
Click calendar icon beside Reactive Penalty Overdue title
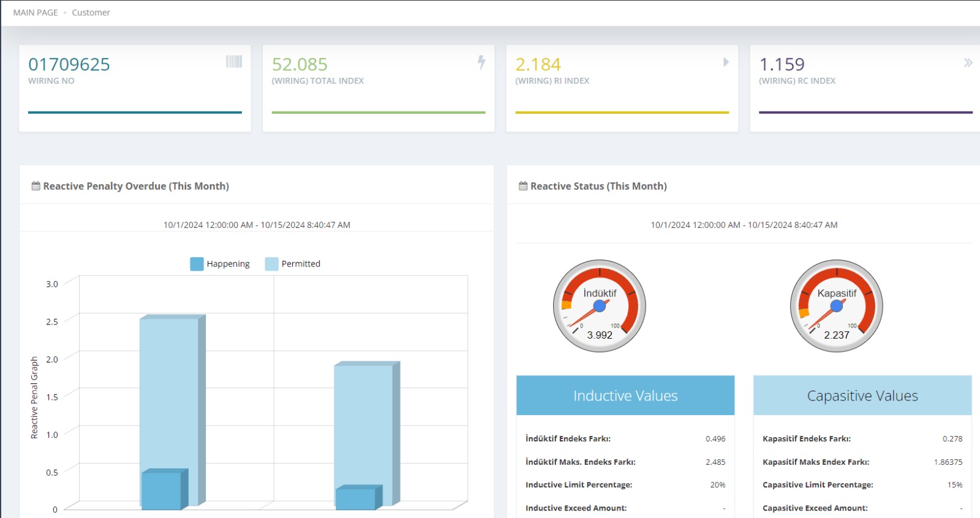36,186
